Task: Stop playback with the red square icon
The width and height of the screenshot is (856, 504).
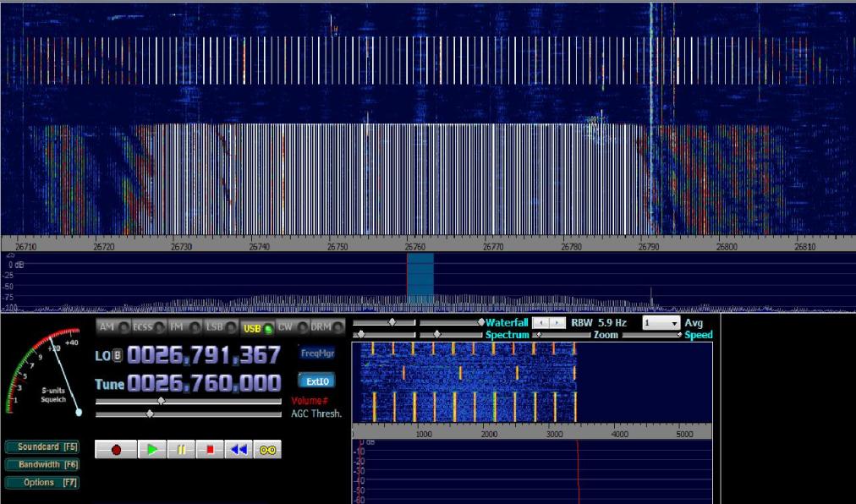Action: (210, 450)
